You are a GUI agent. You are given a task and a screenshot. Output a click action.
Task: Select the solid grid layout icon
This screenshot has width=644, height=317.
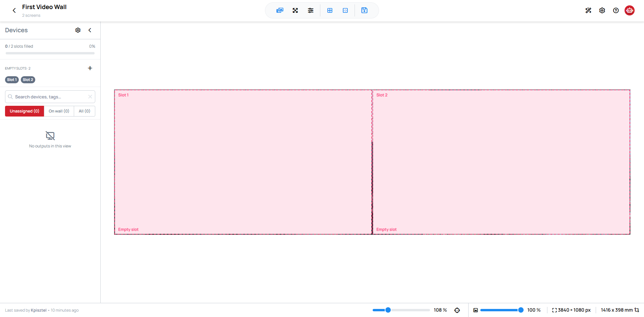click(330, 10)
